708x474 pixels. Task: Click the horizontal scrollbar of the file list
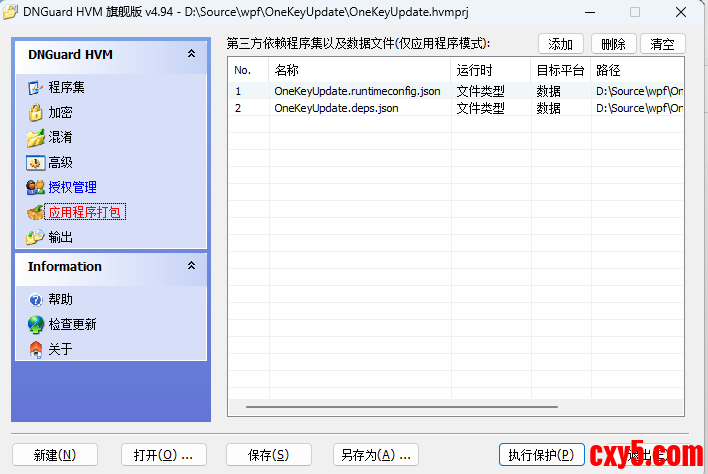point(402,407)
